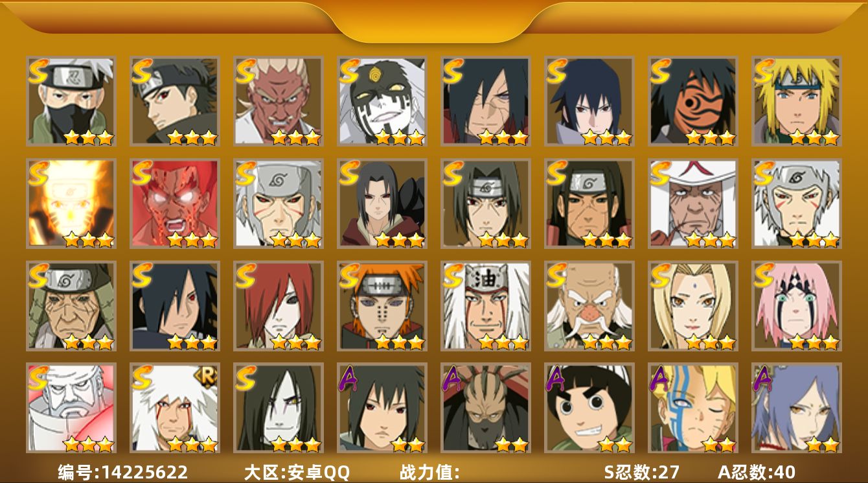Select the masked silver-haired ninja portrait
The width and height of the screenshot is (868, 483).
(71, 100)
